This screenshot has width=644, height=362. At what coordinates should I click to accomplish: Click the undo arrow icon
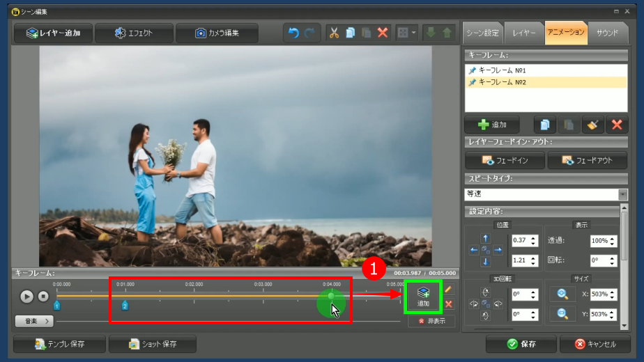point(293,33)
